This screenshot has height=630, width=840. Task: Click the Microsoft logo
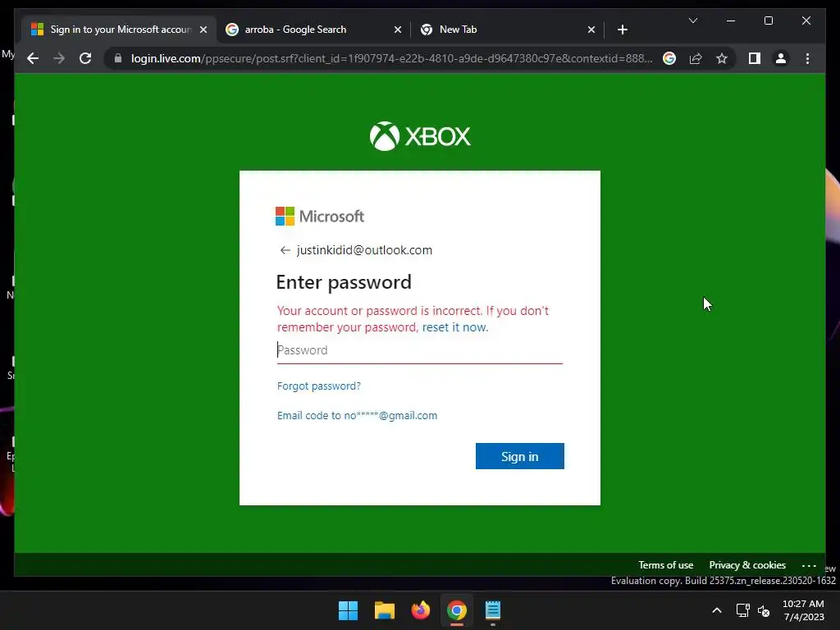point(320,217)
